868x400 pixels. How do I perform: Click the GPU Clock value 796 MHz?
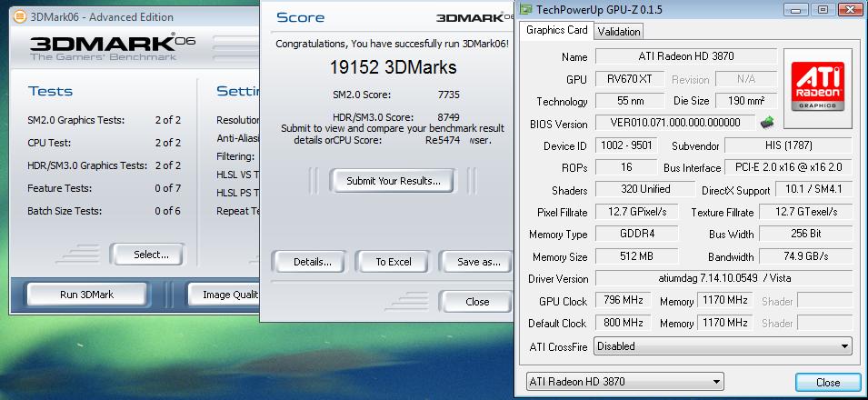(624, 300)
